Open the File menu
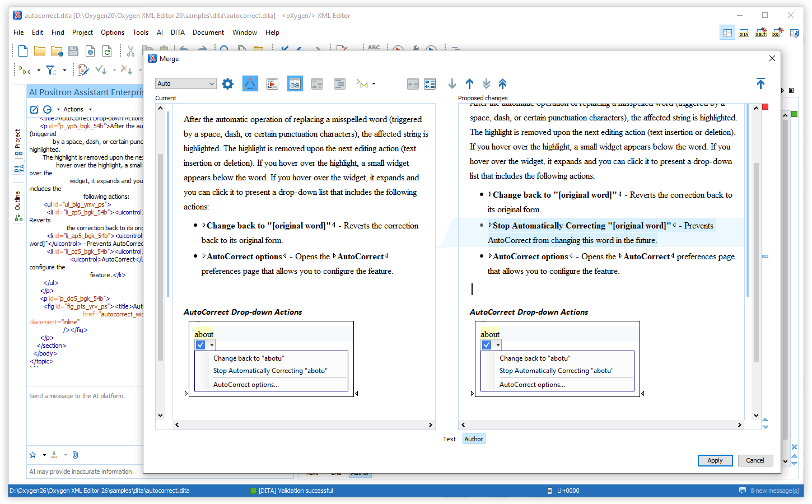 (18, 32)
